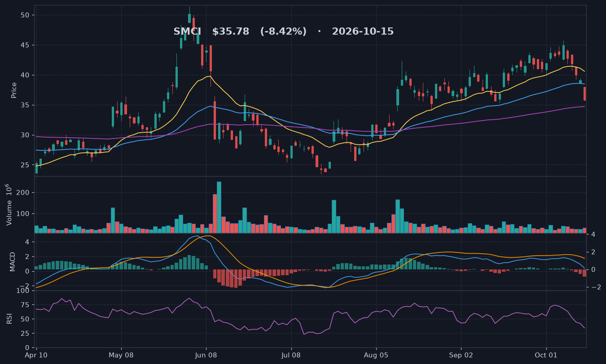
Task: Click the 'Oct 01' date axis label
Action: [546, 355]
